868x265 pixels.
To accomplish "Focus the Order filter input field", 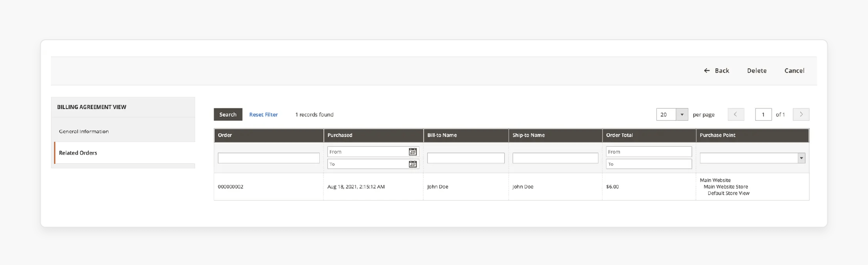I will point(269,158).
